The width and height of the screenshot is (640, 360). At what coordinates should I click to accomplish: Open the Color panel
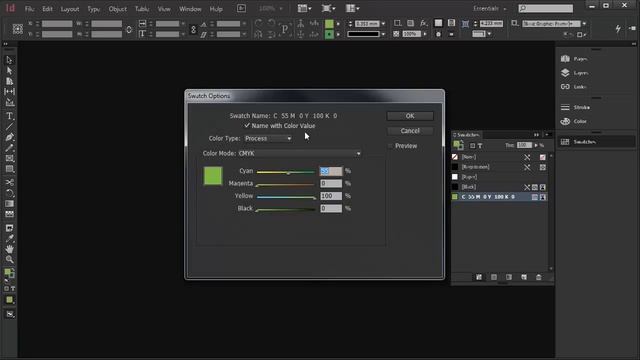pos(574,121)
